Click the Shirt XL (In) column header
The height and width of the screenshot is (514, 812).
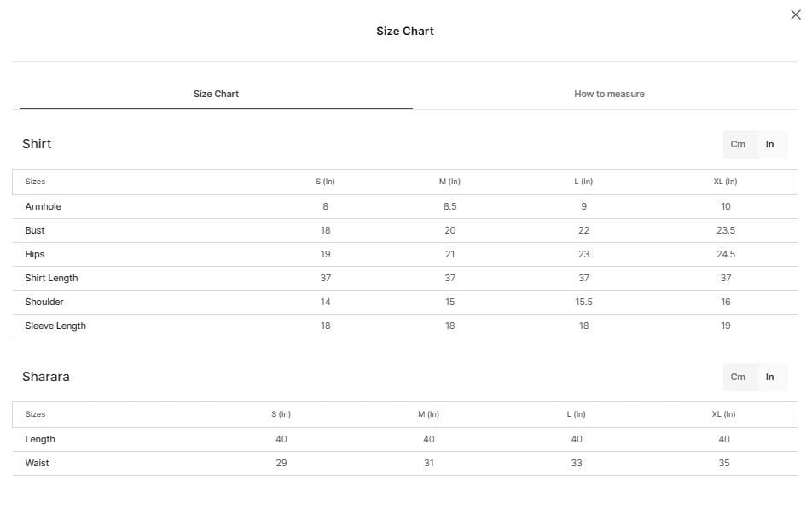[725, 182]
